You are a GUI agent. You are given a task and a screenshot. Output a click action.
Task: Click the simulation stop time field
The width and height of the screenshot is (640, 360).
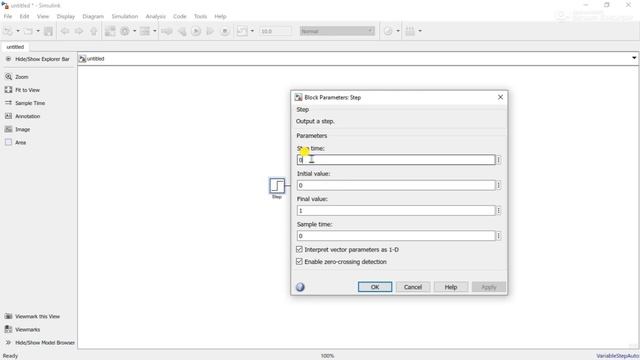(x=276, y=31)
